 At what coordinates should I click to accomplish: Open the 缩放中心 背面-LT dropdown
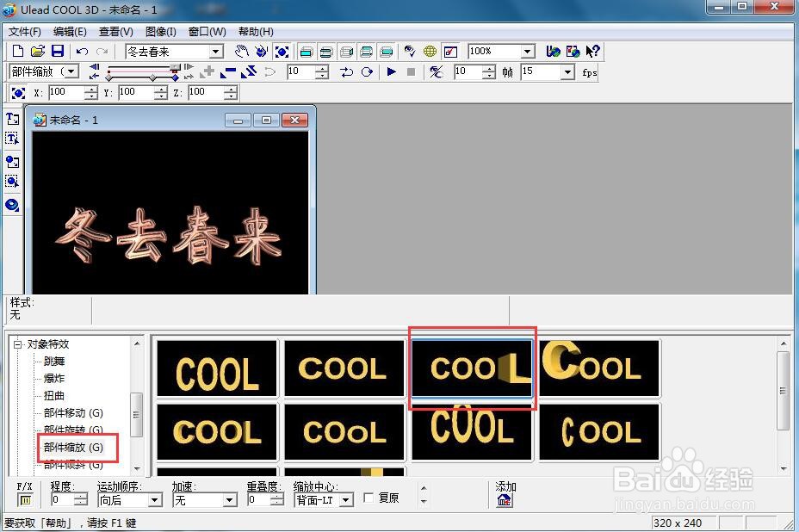click(x=346, y=500)
